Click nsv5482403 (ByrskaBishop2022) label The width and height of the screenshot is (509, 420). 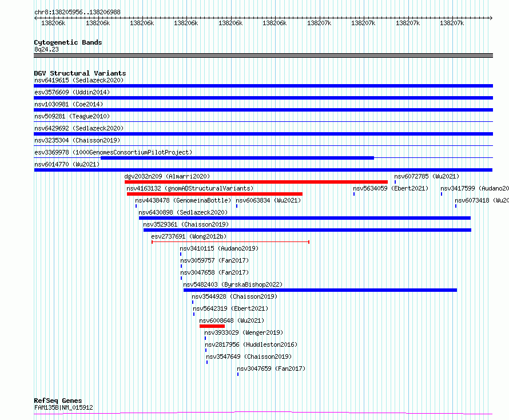pos(233,284)
